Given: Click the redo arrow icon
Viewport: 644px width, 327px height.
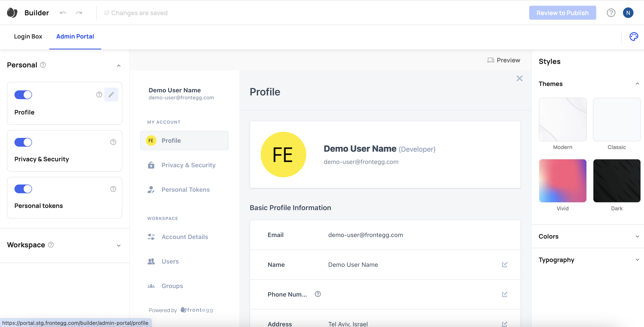Looking at the screenshot, I should click(79, 13).
